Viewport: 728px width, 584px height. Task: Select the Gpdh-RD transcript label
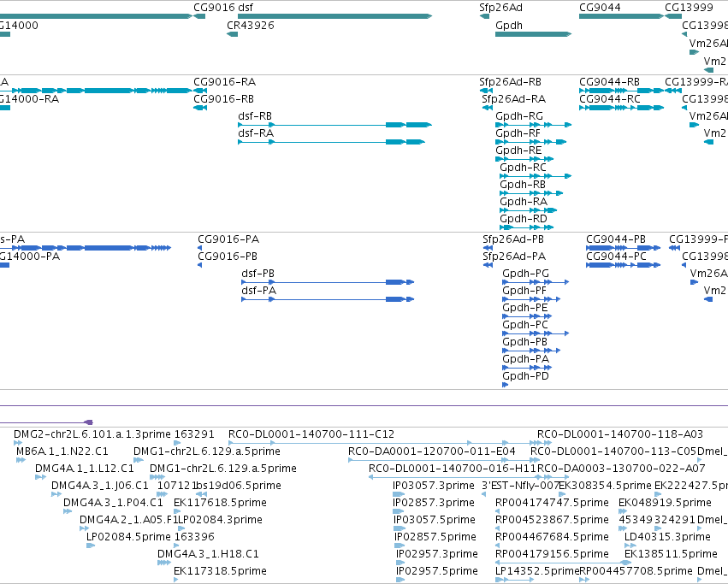524,219
